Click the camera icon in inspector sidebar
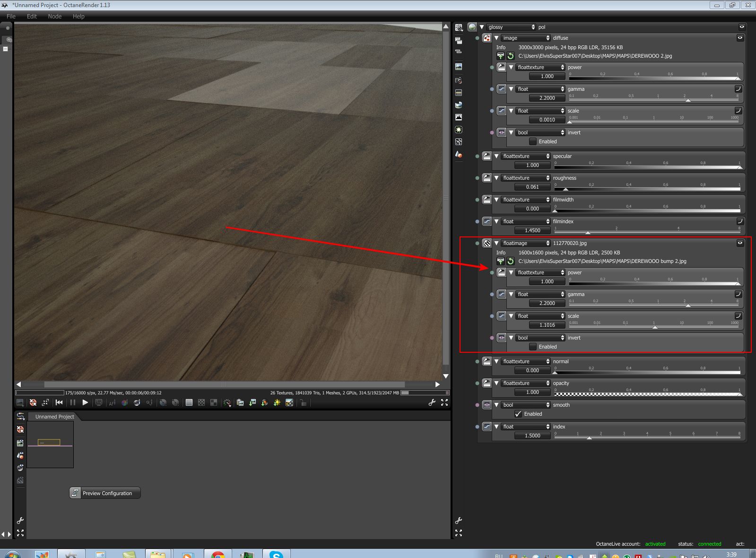Image resolution: width=756 pixels, height=558 pixels. [459, 80]
